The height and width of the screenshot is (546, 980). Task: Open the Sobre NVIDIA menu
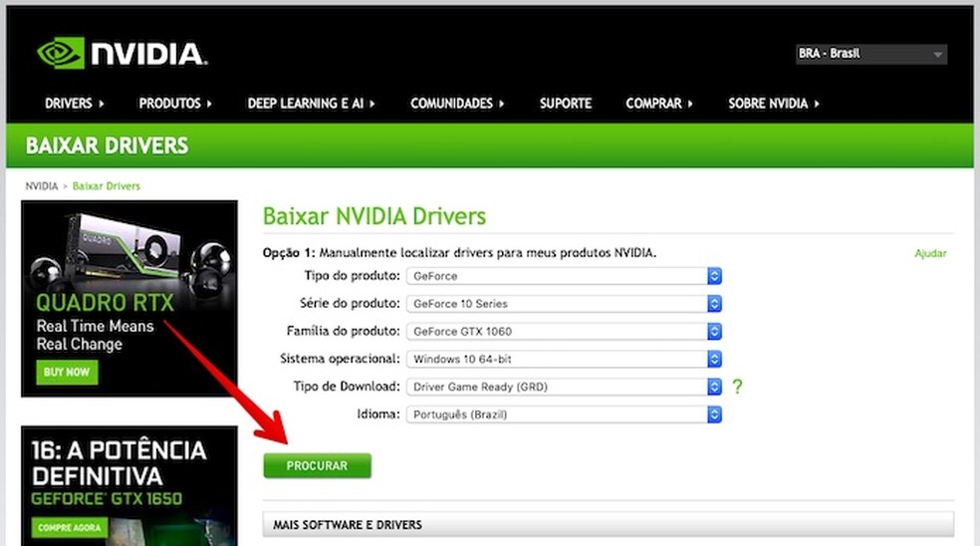tap(774, 104)
